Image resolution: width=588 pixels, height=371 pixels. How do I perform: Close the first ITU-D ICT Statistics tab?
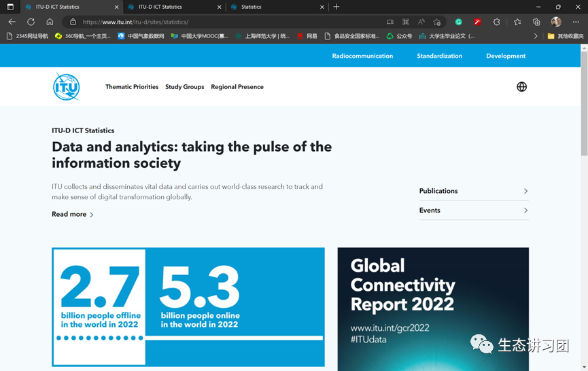click(x=117, y=7)
